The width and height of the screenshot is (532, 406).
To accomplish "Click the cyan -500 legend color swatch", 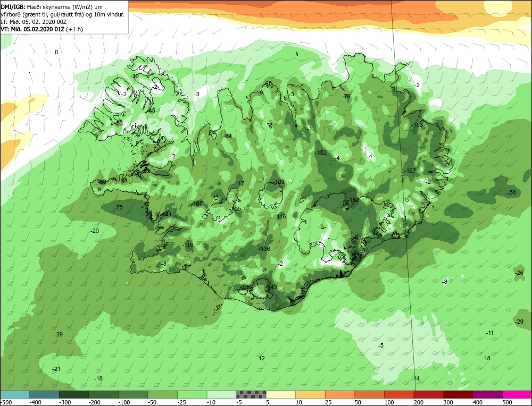I will [x=15, y=394].
